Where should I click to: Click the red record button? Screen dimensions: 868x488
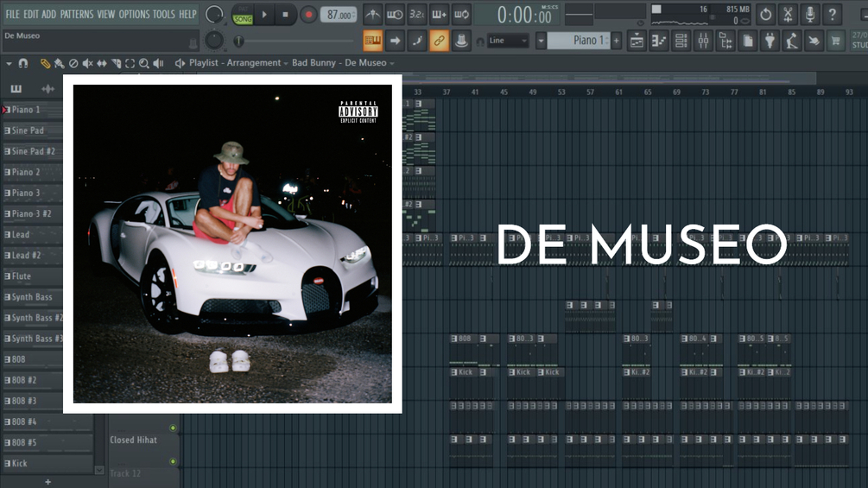(x=308, y=15)
